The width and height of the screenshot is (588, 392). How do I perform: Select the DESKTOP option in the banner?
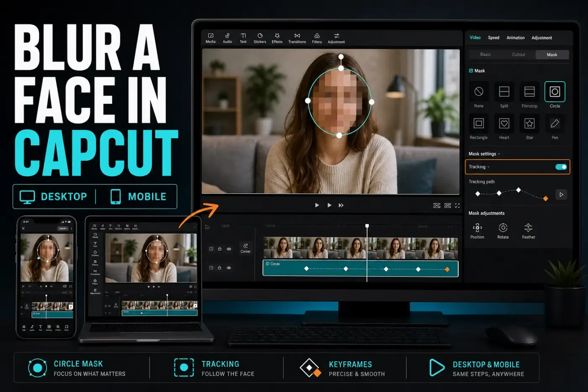coord(53,197)
